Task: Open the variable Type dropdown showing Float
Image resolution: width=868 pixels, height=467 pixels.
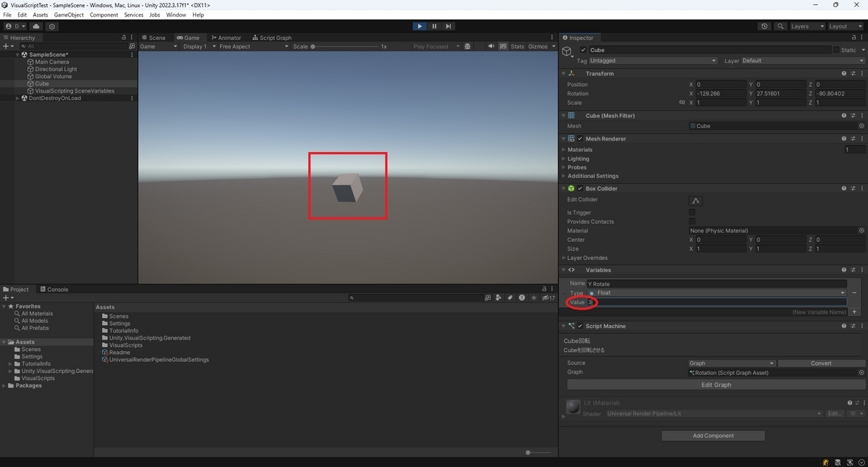Action: [716, 293]
